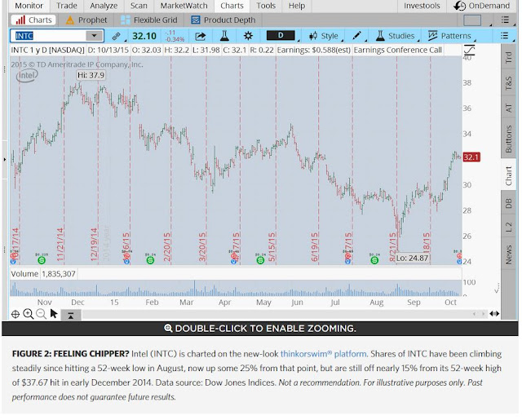This screenshot has height=420, width=522.
Task: Click the green dividend icon near May
Action: 260,260
